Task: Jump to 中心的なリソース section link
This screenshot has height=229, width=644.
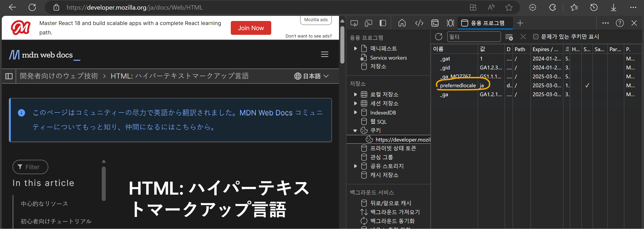Action: (x=44, y=204)
